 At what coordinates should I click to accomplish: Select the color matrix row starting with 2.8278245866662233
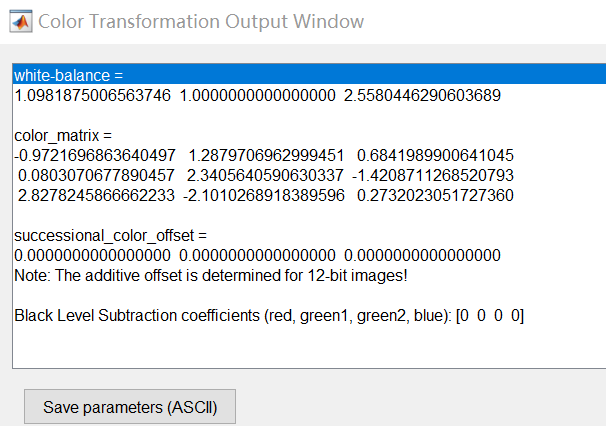click(x=264, y=195)
